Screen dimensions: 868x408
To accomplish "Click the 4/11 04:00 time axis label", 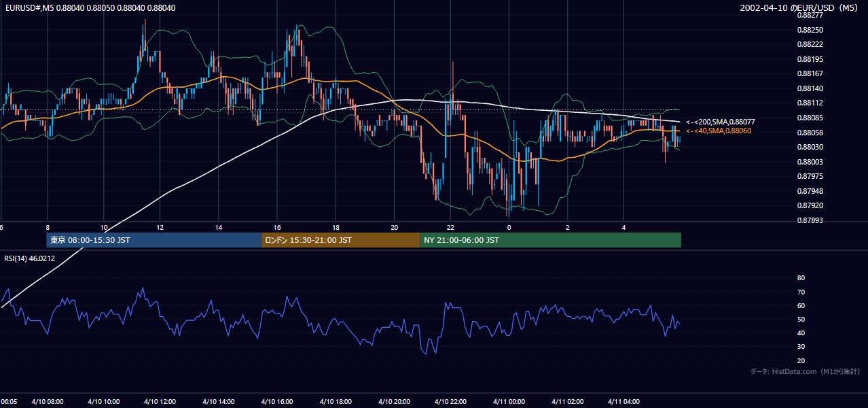I will click(624, 402).
